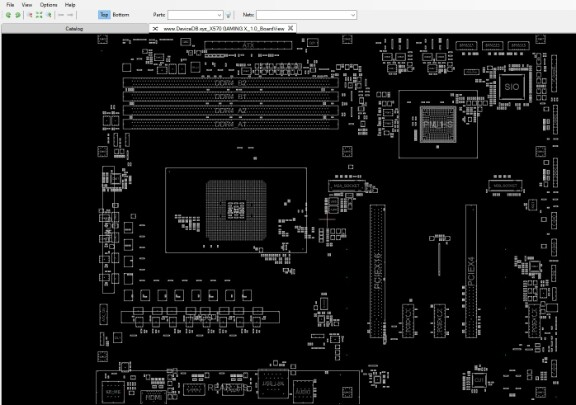
Task: Switch to the Top board side
Action: click(104, 15)
